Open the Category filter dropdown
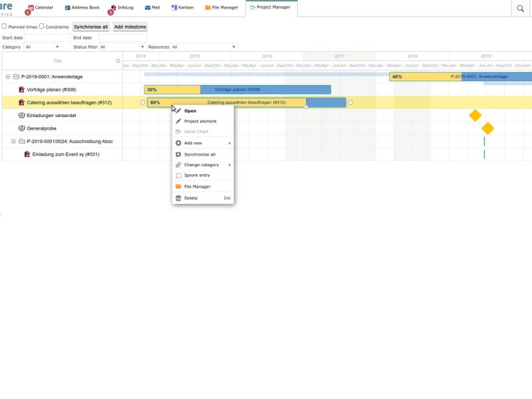The image size is (532, 399). click(x=43, y=47)
